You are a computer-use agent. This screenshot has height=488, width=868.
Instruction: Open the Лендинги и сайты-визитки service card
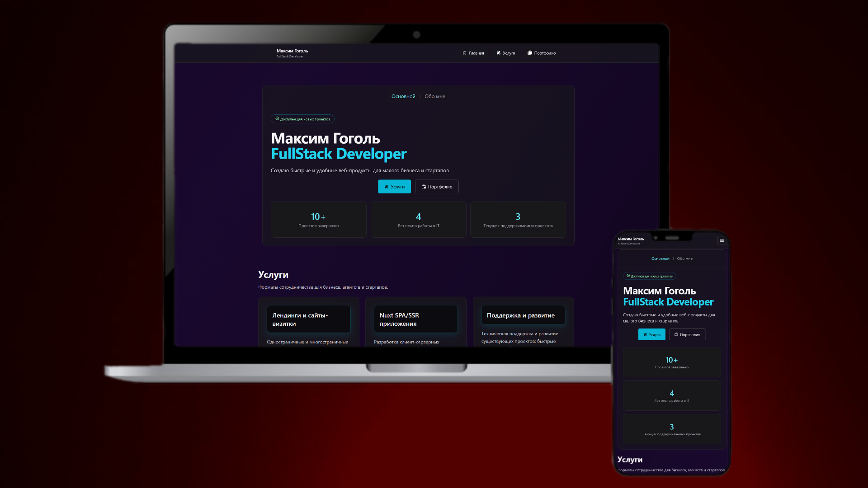309,322
